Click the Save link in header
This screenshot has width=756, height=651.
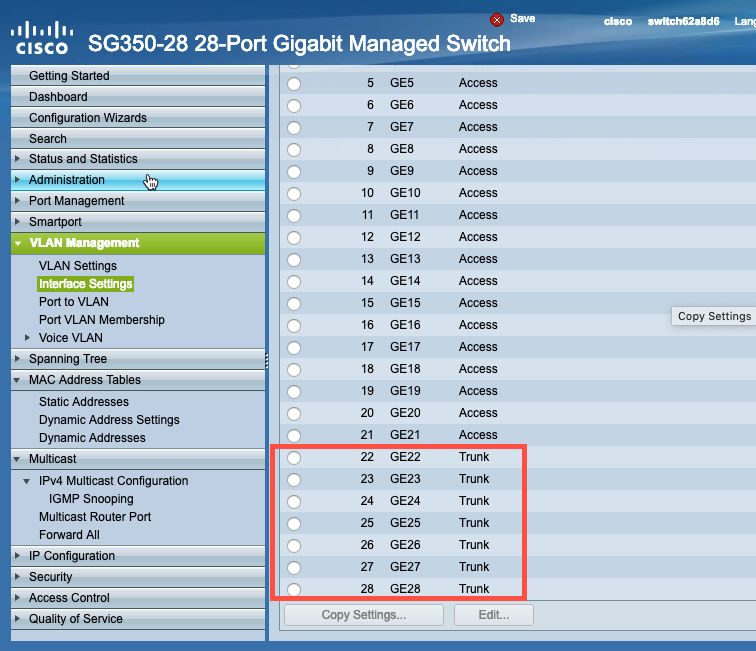[x=523, y=18]
